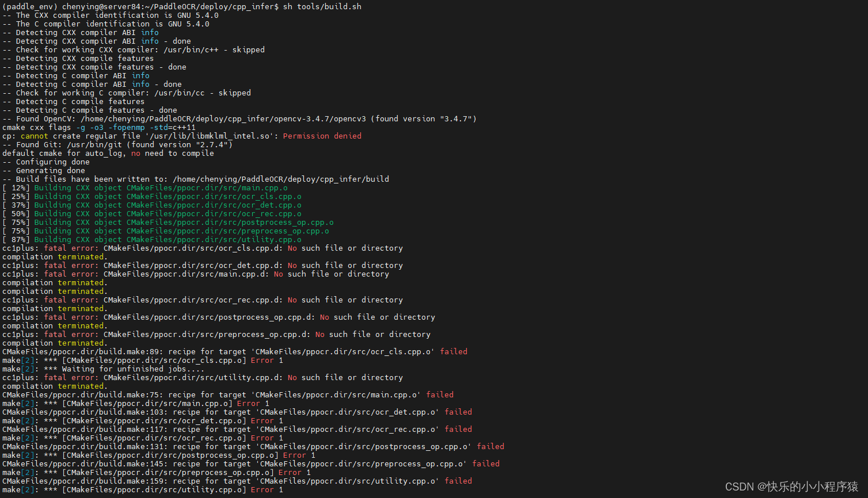
Task: Select 'cmake cxx flags -g -o3 -fopenmp -std=c++11' line
Action: [x=99, y=127]
